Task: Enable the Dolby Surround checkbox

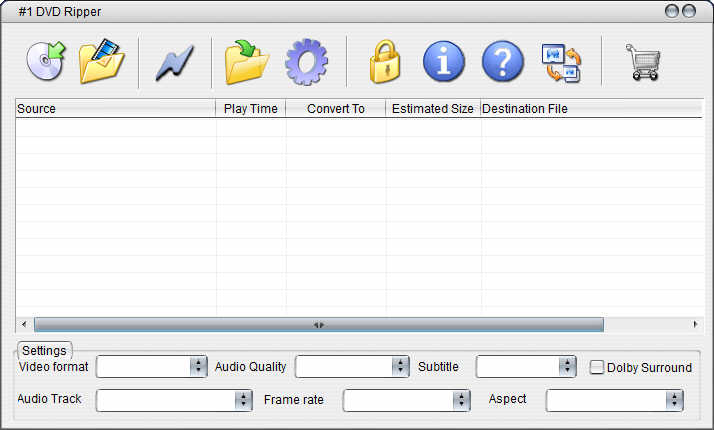Action: pyautogui.click(x=597, y=367)
